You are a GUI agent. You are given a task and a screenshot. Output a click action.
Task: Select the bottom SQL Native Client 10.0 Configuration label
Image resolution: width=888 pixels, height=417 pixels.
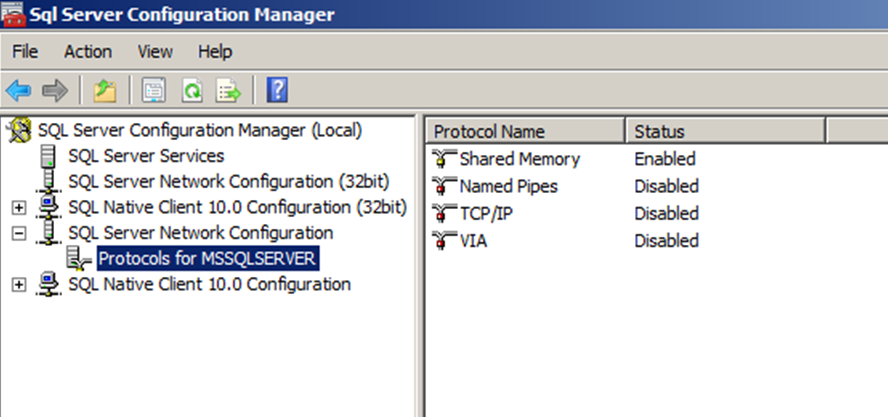tap(210, 284)
